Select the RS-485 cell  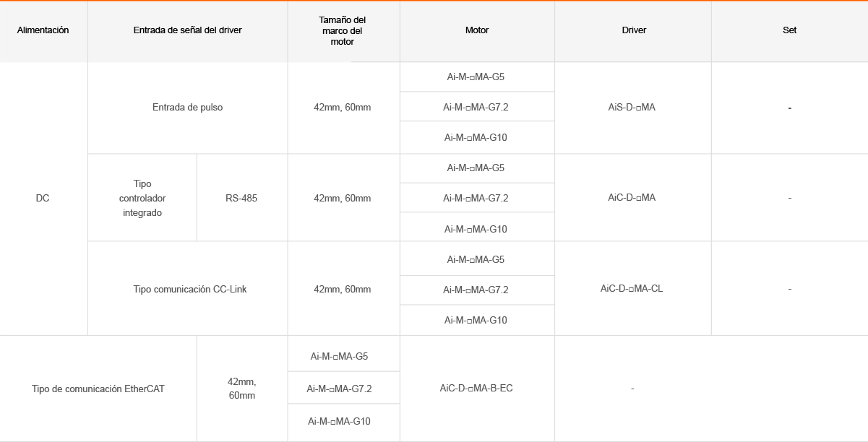point(241,198)
